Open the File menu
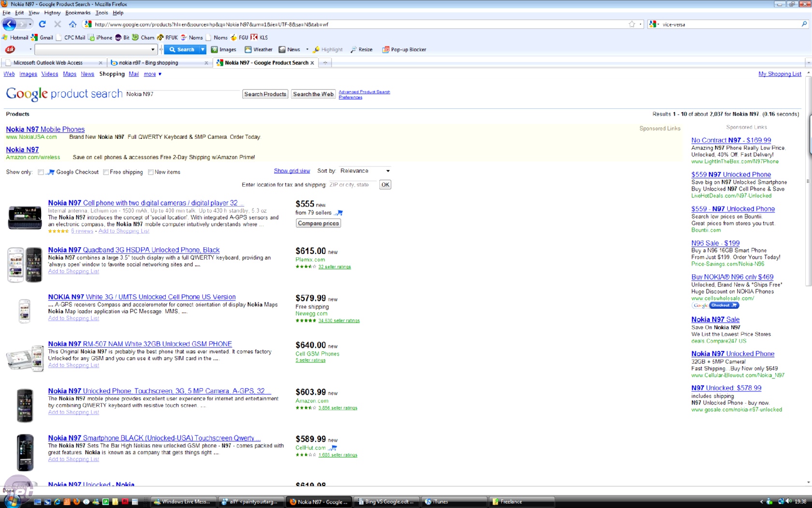The height and width of the screenshot is (508, 812). click(x=6, y=13)
